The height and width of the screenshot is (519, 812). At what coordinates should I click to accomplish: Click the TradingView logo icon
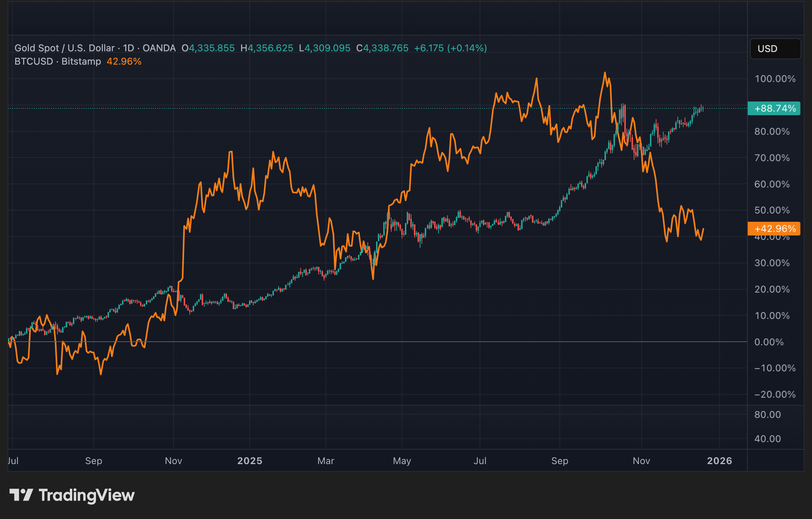click(21, 495)
